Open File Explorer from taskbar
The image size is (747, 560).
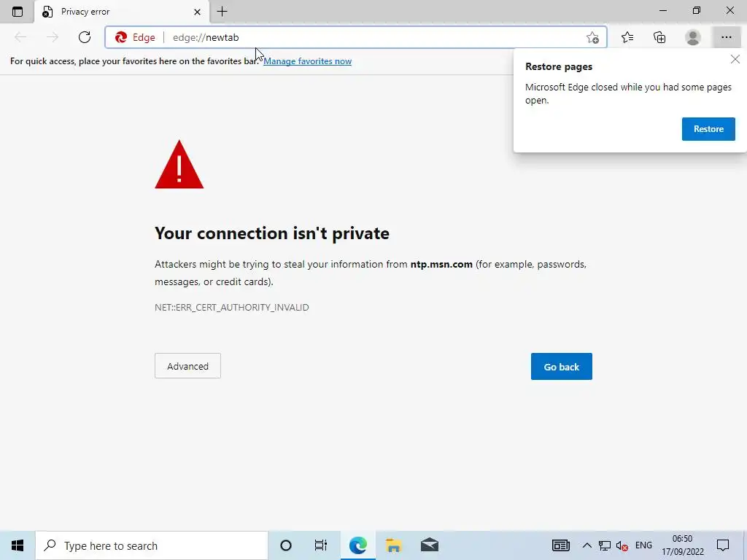(393, 545)
